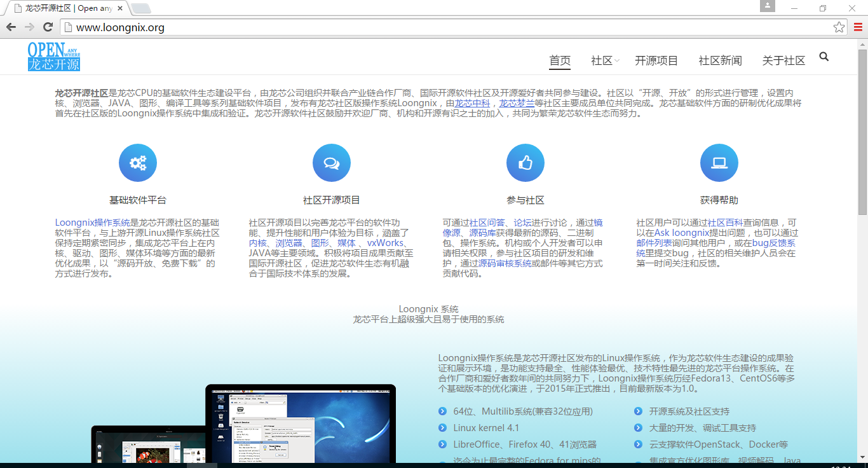The image size is (868, 468).
Task: Bookmark page with the star icon
Action: click(x=839, y=27)
